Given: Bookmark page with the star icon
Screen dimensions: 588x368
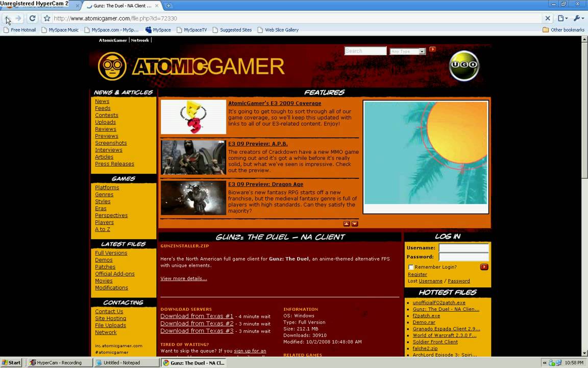Looking at the screenshot, I should pyautogui.click(x=47, y=18).
